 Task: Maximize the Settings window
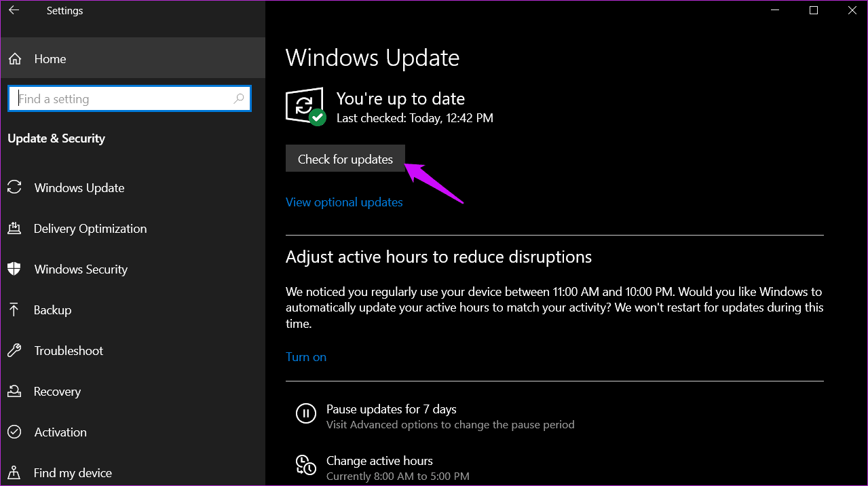tap(814, 10)
